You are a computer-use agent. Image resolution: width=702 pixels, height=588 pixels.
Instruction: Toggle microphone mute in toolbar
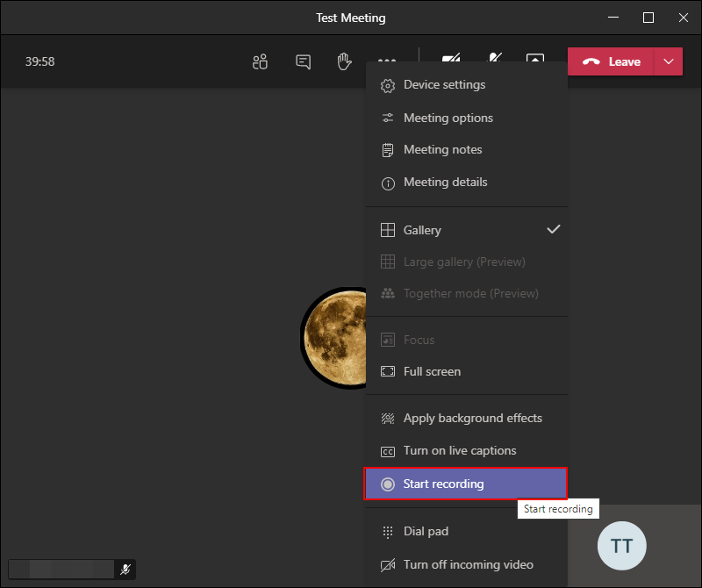coord(494,57)
